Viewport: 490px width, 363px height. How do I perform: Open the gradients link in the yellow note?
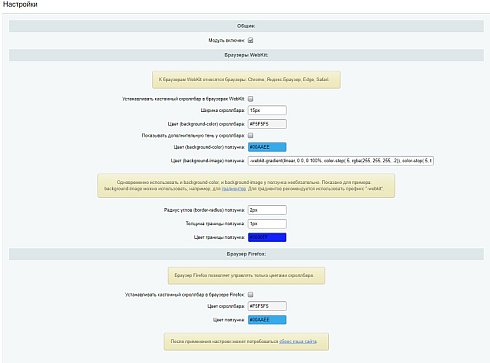coord(234,189)
